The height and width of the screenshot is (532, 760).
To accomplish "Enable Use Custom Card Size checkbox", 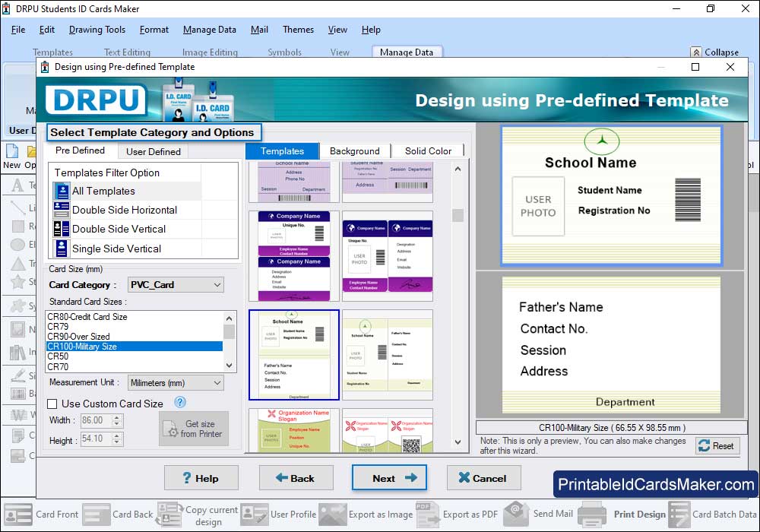I will (52, 404).
